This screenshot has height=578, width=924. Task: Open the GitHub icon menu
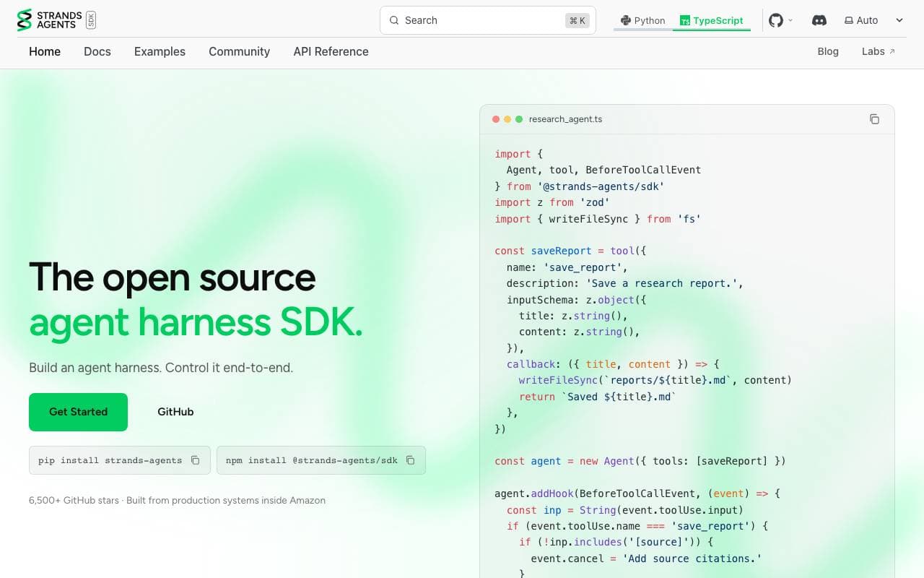tap(776, 20)
